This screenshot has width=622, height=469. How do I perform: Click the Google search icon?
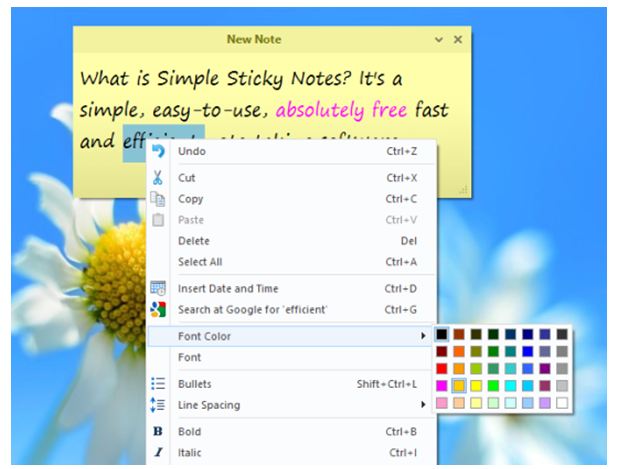(x=158, y=309)
